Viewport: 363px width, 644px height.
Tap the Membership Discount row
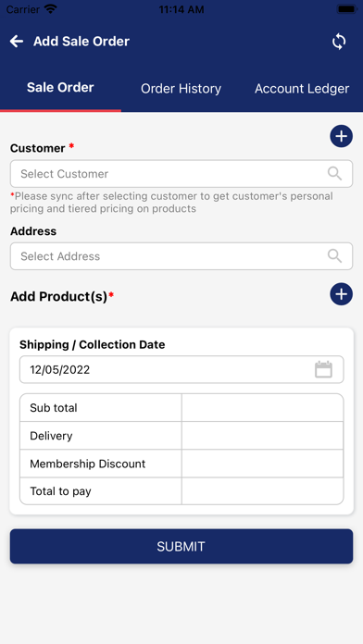point(181,464)
